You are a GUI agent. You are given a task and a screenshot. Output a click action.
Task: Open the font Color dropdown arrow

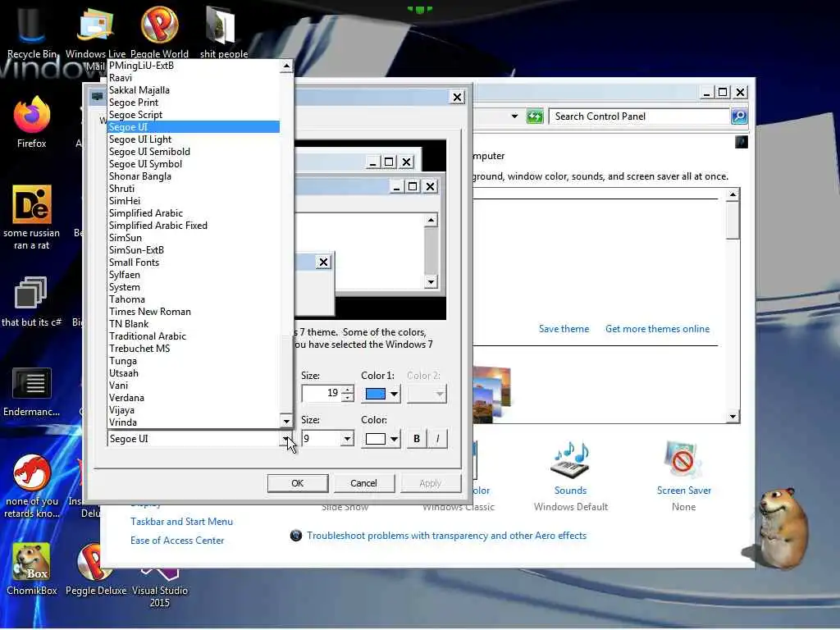(x=395, y=439)
